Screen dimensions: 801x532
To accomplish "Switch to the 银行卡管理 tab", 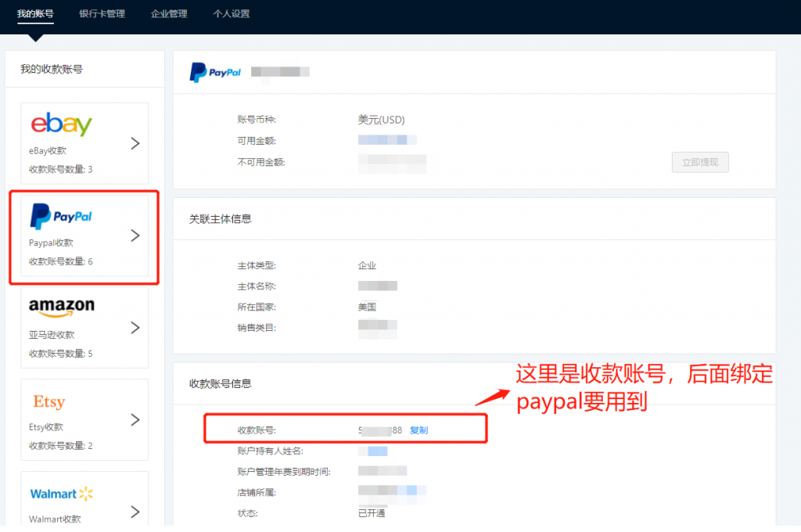I will [x=102, y=14].
